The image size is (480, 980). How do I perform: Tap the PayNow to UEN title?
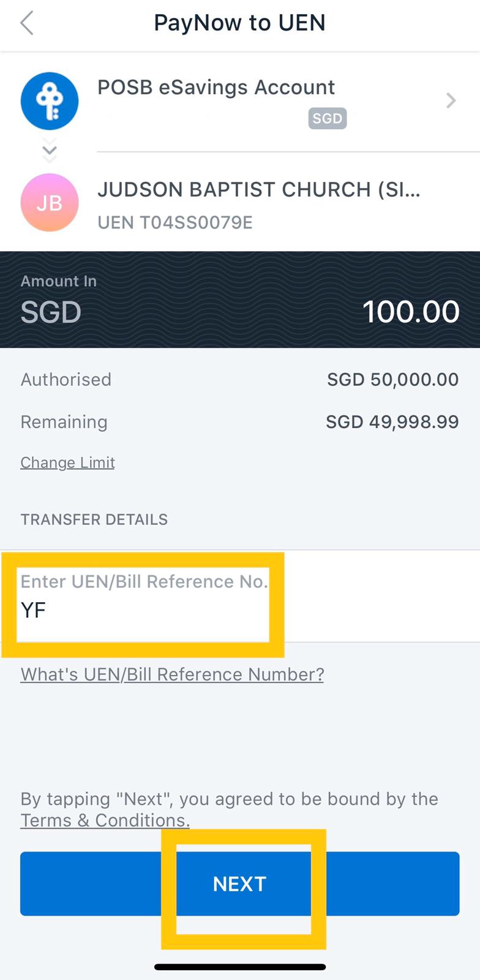click(240, 23)
